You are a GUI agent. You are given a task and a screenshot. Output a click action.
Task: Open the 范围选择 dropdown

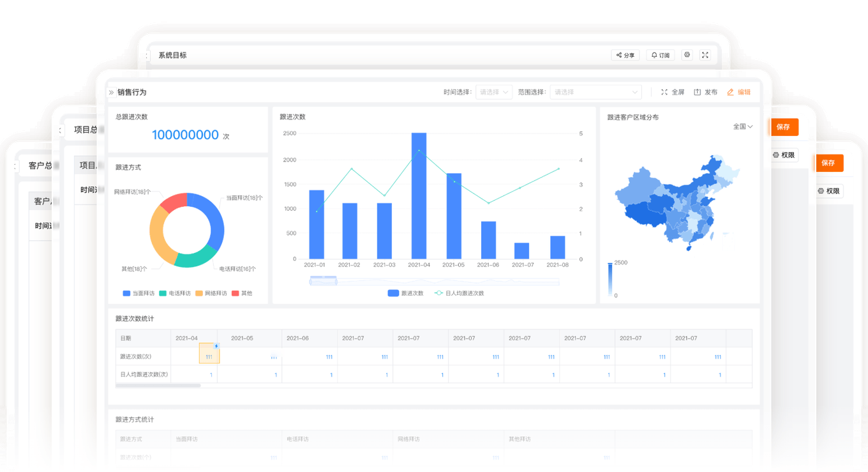click(x=595, y=93)
